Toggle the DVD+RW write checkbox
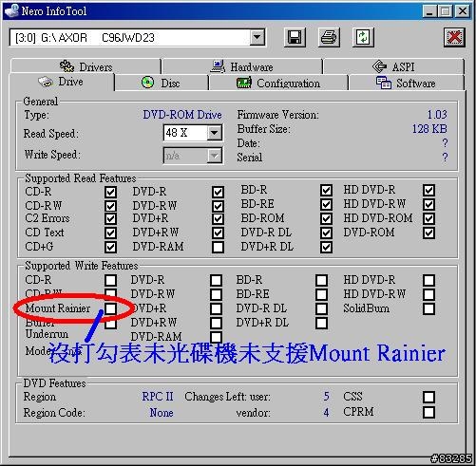The image size is (476, 466). click(216, 323)
